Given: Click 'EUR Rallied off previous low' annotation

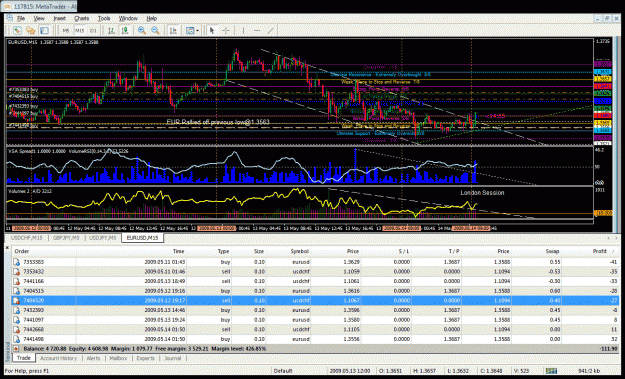Looking at the screenshot, I should click(x=218, y=122).
